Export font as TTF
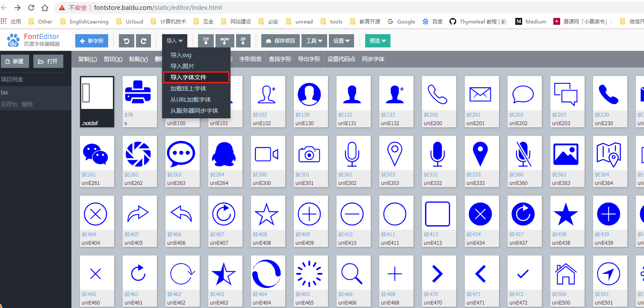The image size is (644, 308). 206,41
